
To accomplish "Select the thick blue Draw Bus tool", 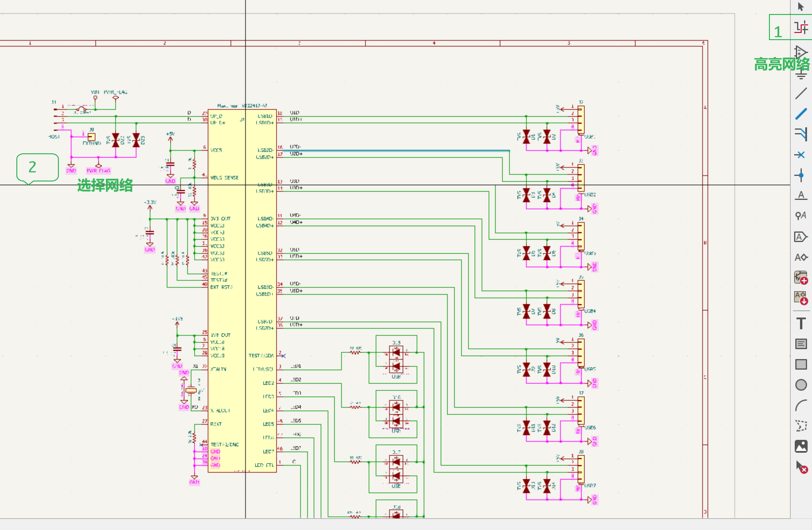I will [801, 114].
